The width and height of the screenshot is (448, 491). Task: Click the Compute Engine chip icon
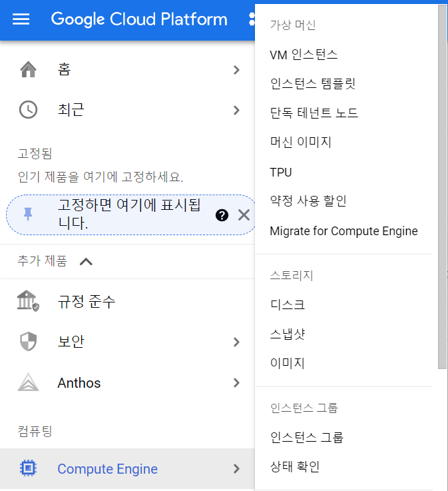coord(28,468)
